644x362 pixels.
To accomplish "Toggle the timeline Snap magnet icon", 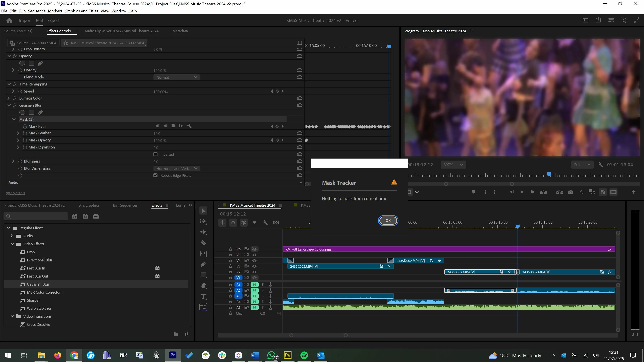I will coord(233,223).
